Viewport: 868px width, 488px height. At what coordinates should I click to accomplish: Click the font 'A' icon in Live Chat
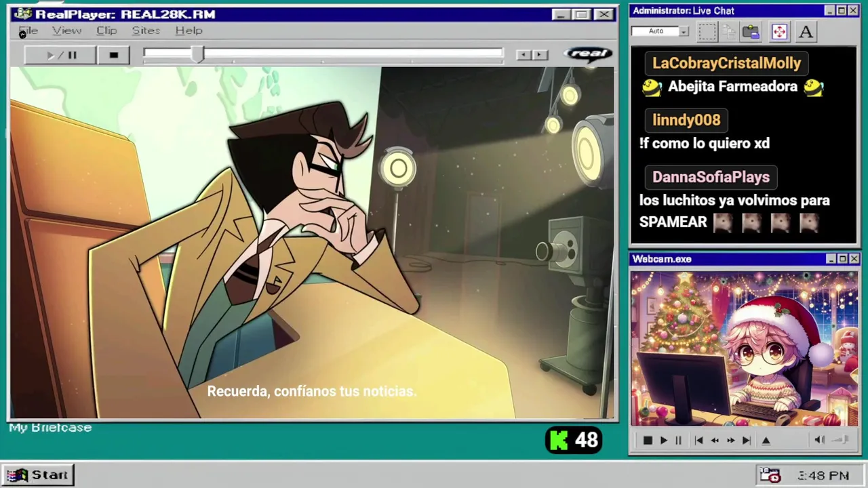click(x=806, y=31)
